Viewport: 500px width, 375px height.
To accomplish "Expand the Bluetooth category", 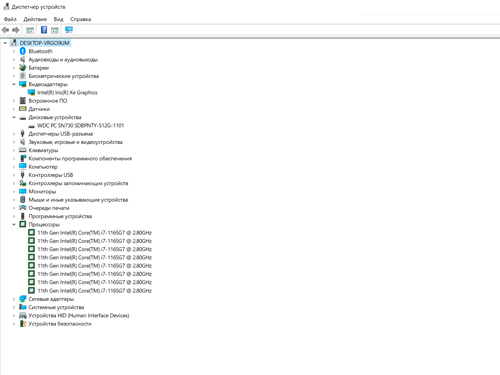I will [x=14, y=51].
